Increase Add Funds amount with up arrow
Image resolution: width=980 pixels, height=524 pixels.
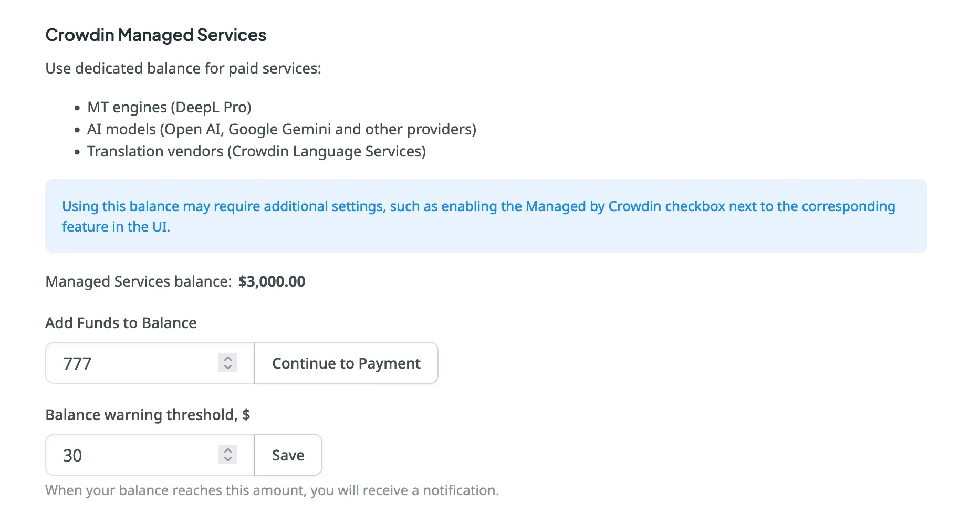[x=228, y=359]
